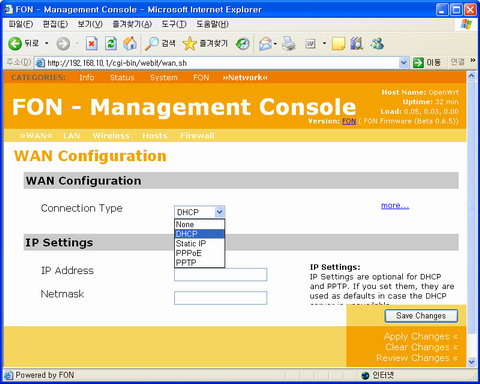This screenshot has height=384, width=480.
Task: Open the System category
Action: tap(164, 78)
